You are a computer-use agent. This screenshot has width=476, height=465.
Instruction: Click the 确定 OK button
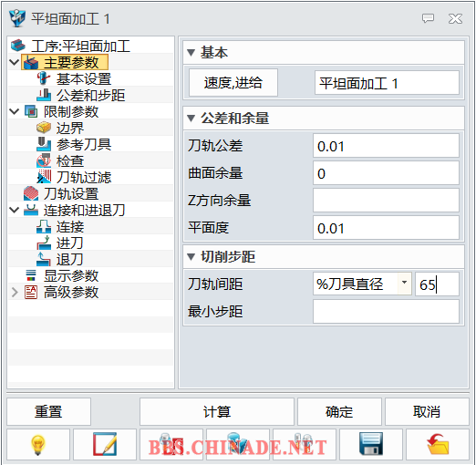click(x=339, y=411)
